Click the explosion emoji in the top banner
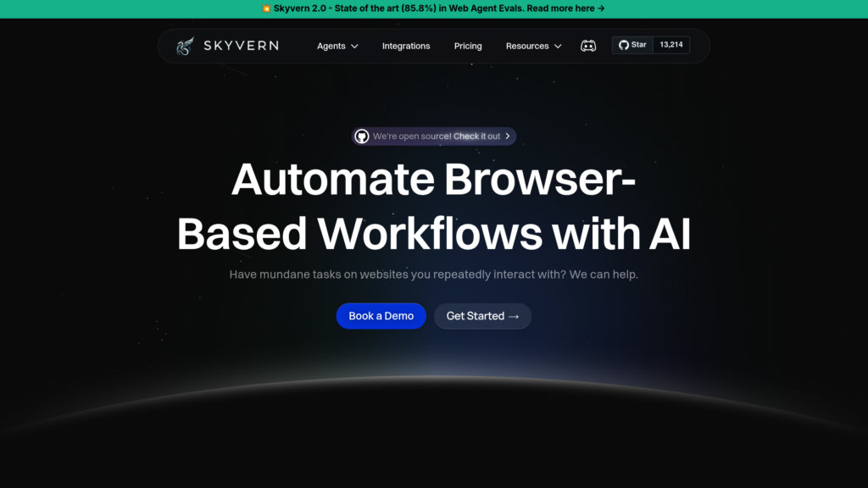 tap(266, 8)
